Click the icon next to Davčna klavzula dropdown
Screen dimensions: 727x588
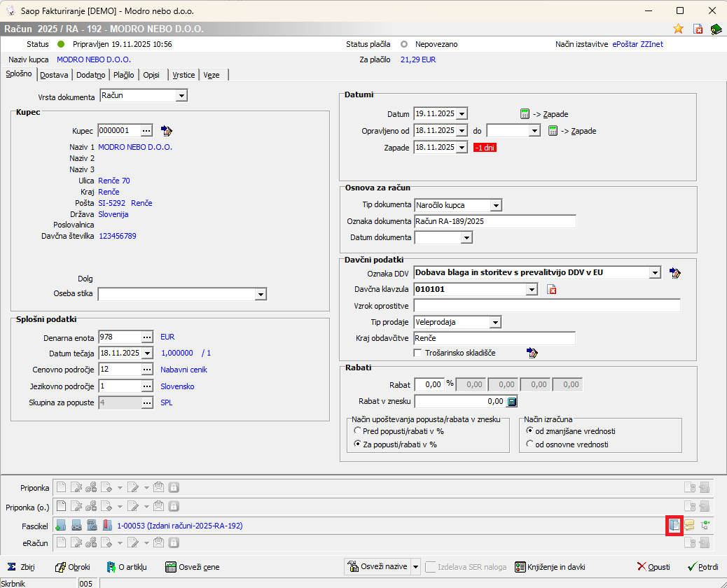point(551,290)
